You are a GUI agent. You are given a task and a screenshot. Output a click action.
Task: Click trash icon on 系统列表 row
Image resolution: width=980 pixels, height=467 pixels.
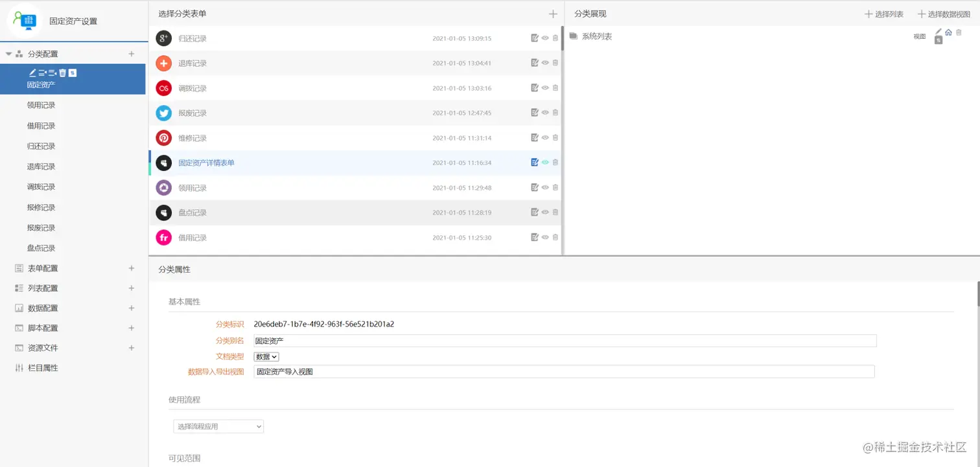[959, 32]
